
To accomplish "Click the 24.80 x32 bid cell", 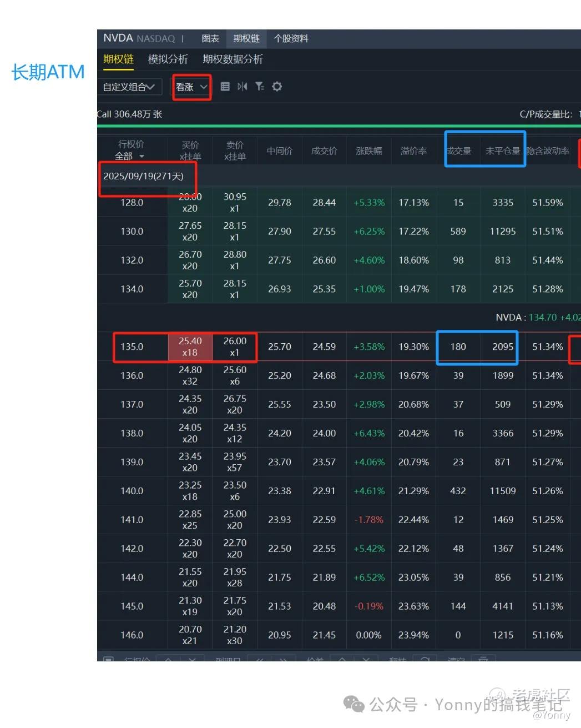I will click(190, 376).
